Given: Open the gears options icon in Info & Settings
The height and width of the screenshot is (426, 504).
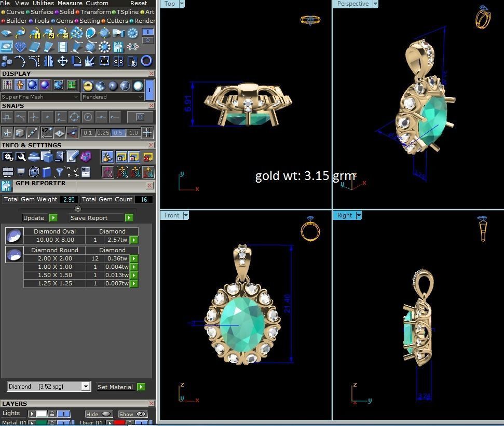Looking at the screenshot, I should point(8,157).
